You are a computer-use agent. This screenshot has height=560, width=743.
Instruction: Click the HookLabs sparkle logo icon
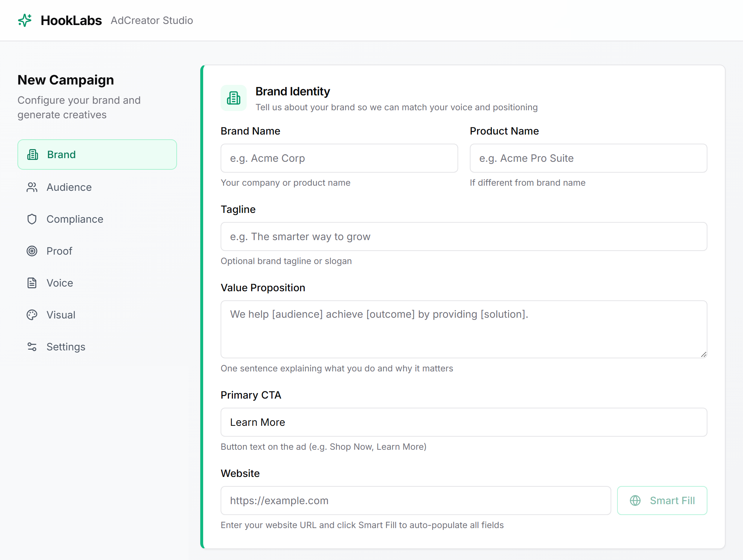(25, 20)
